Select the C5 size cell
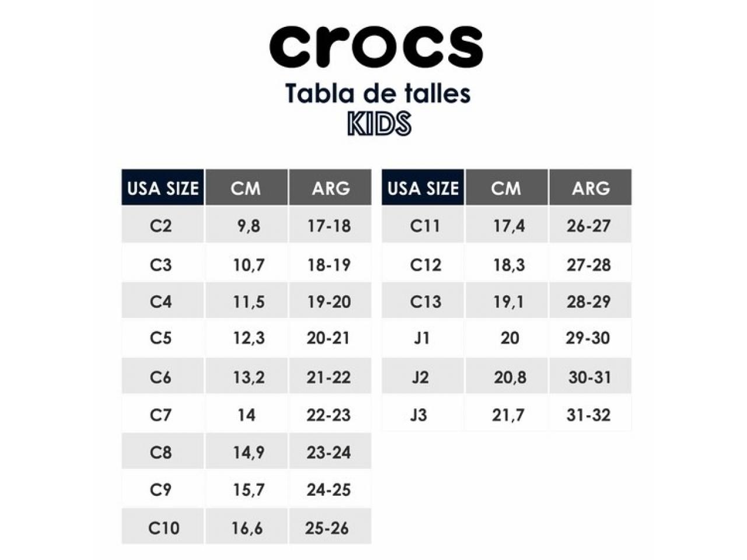The image size is (747, 560). point(163,338)
